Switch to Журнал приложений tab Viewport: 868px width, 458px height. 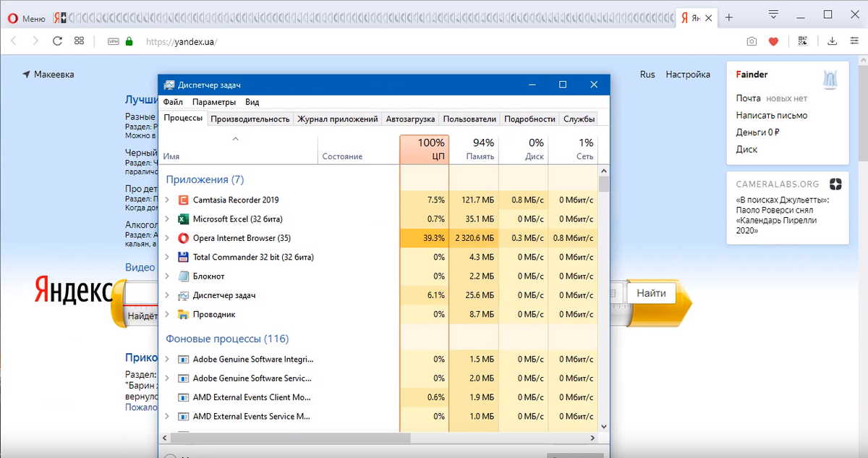(338, 119)
